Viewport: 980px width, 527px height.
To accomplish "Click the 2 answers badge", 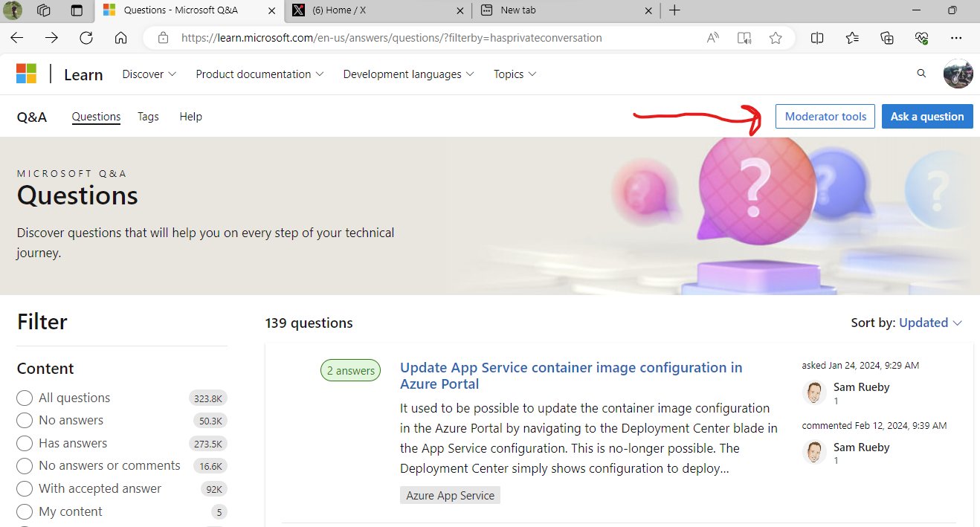I will [x=350, y=371].
